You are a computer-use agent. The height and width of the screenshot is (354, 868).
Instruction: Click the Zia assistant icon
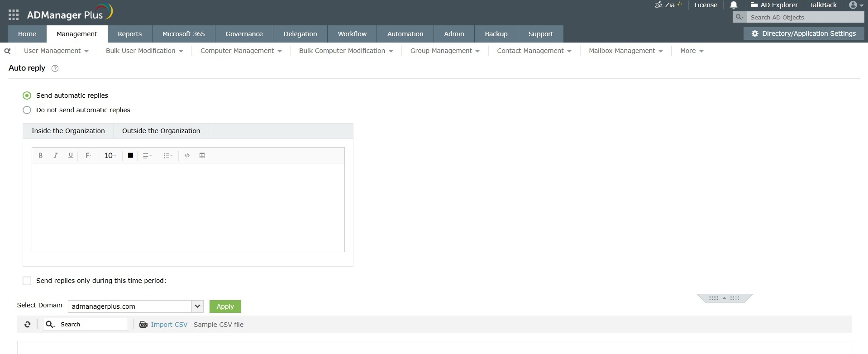point(658,5)
